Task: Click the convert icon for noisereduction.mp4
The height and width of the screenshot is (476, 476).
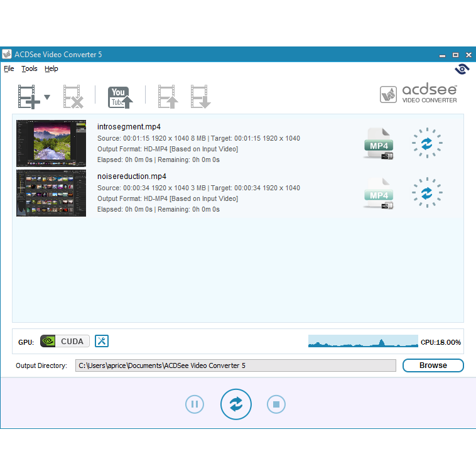Action: click(x=427, y=193)
